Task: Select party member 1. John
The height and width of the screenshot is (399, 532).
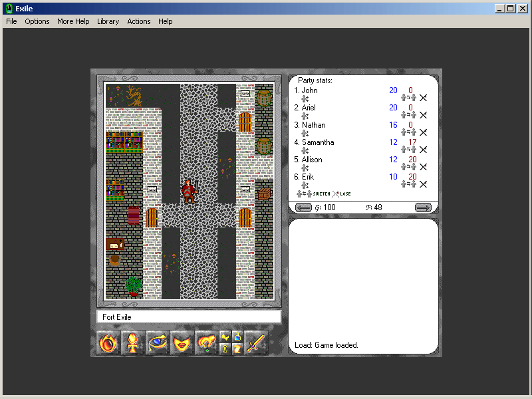Action: click(306, 90)
